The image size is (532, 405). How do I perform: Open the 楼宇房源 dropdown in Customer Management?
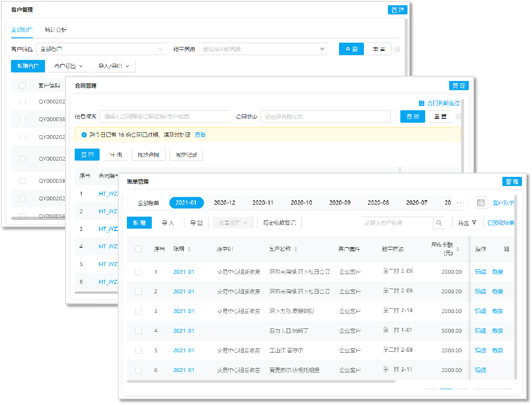coord(264,49)
